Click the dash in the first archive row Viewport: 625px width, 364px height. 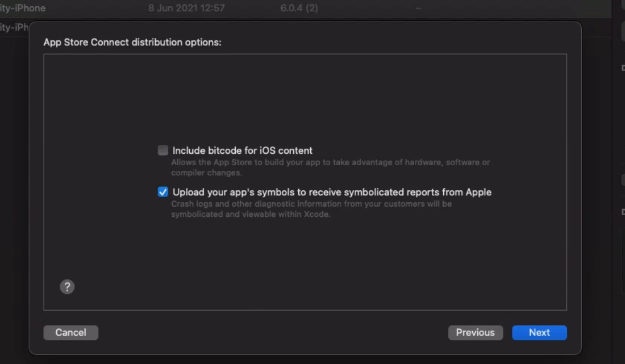click(x=418, y=9)
